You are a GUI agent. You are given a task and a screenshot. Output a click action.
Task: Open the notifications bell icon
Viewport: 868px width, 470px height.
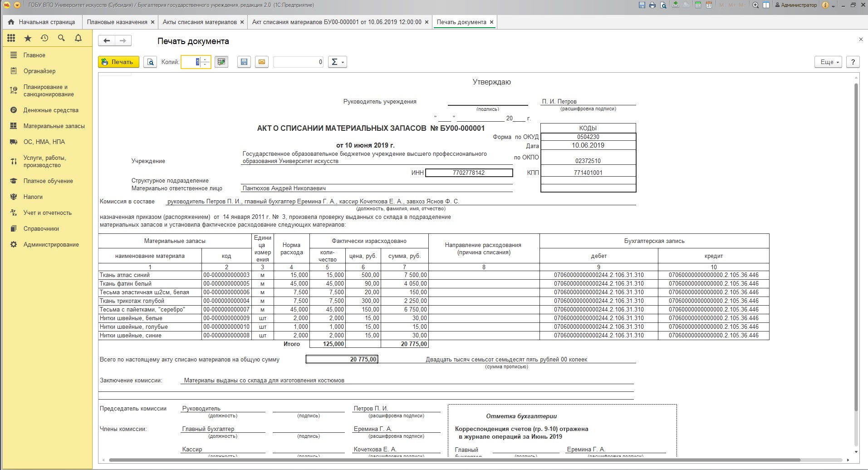click(78, 38)
